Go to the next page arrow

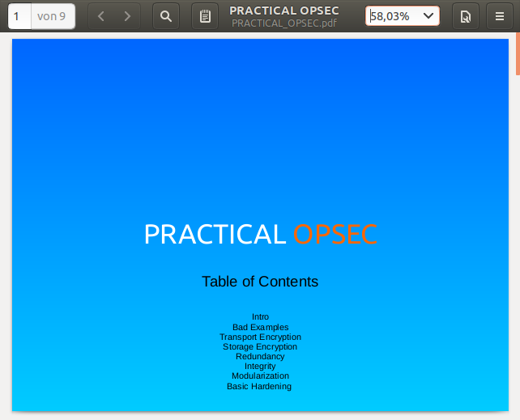pos(127,16)
